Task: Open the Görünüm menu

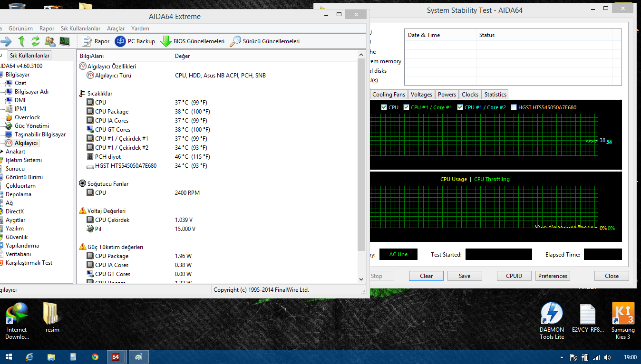Action: coord(21,29)
